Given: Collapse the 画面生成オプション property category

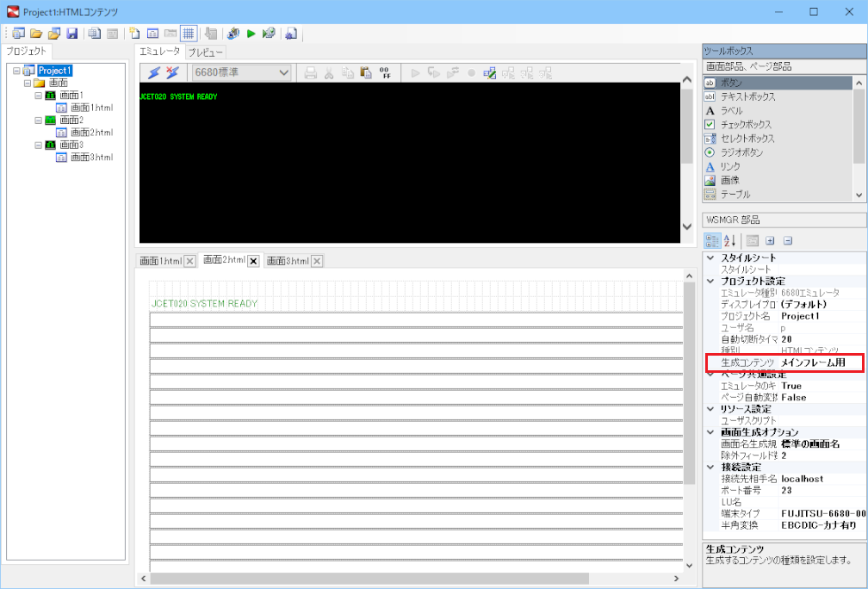Looking at the screenshot, I should [x=710, y=432].
